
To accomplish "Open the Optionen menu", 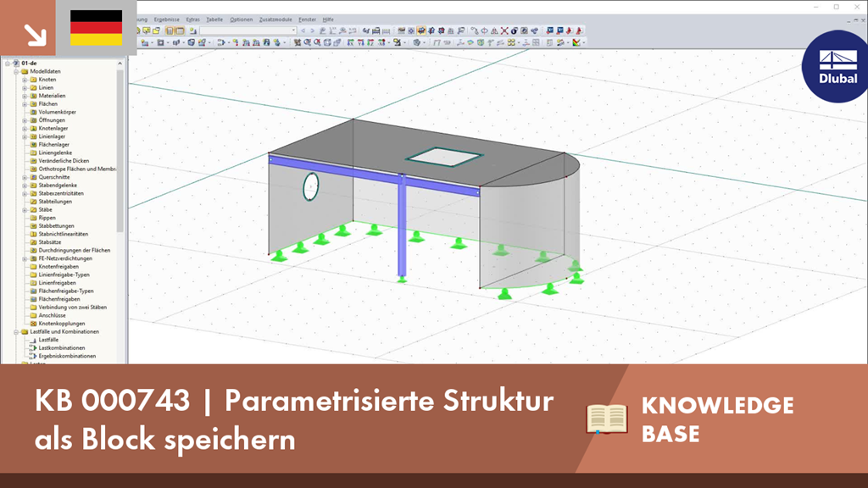I will pyautogui.click(x=241, y=19).
